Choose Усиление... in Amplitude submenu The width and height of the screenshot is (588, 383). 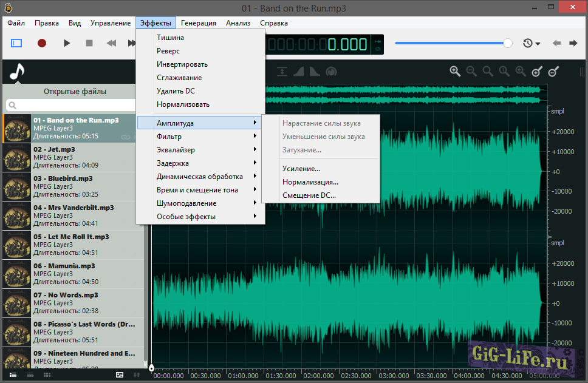[x=301, y=169]
